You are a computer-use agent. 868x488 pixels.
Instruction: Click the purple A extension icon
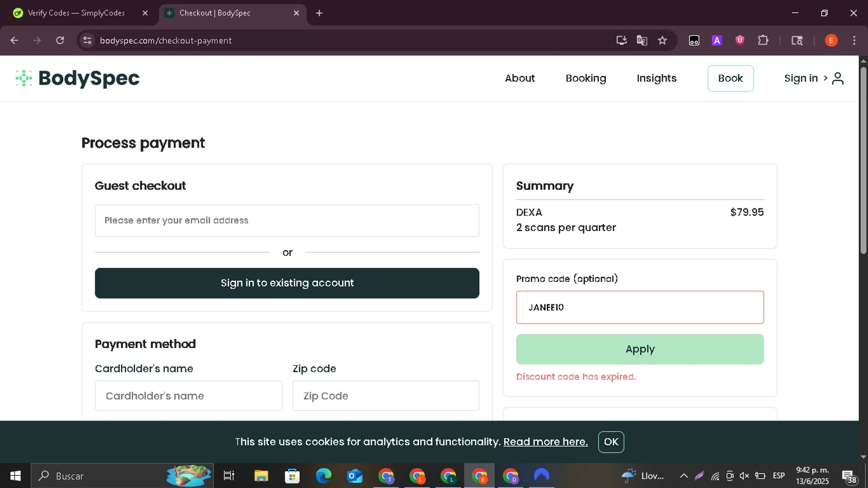(x=717, y=41)
